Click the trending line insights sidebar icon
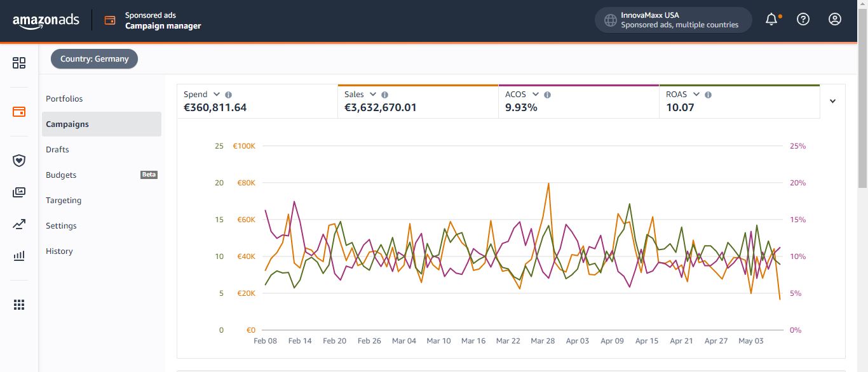This screenshot has height=372, width=868. (19, 224)
